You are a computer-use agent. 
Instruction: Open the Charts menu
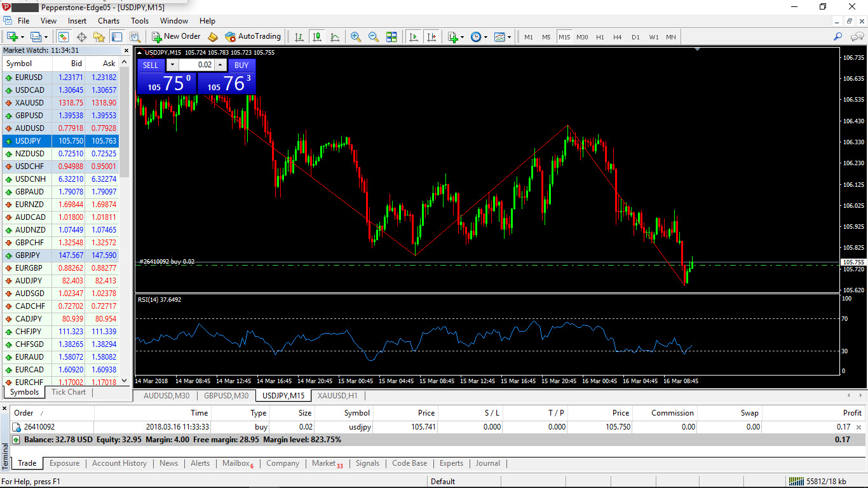(x=109, y=21)
